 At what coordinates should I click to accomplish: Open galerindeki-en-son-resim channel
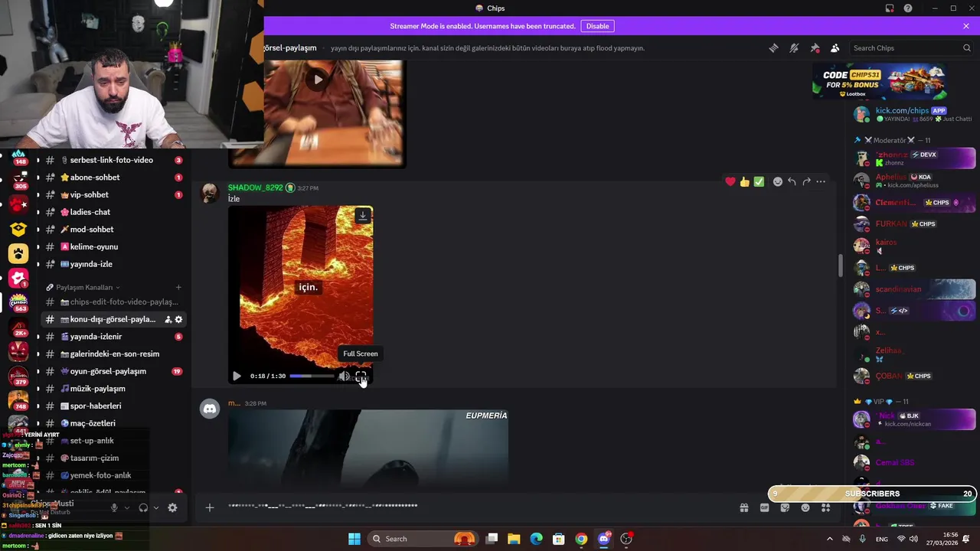pyautogui.click(x=115, y=354)
